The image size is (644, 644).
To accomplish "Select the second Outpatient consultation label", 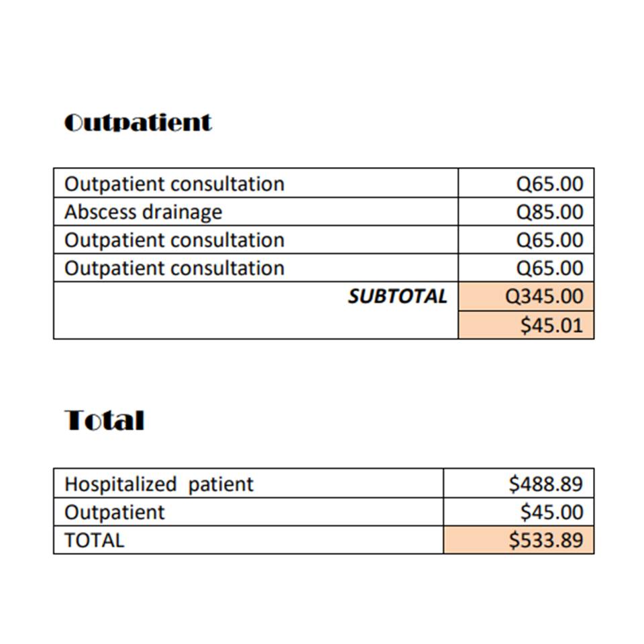I will click(174, 240).
